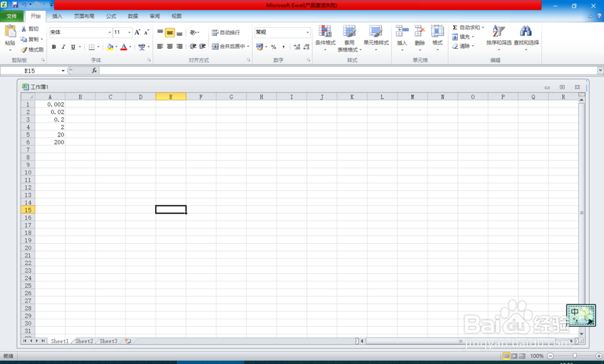Image resolution: width=604 pixels, height=364 pixels.
Task: Open Format as Table (套用表格格式)
Action: click(x=349, y=39)
